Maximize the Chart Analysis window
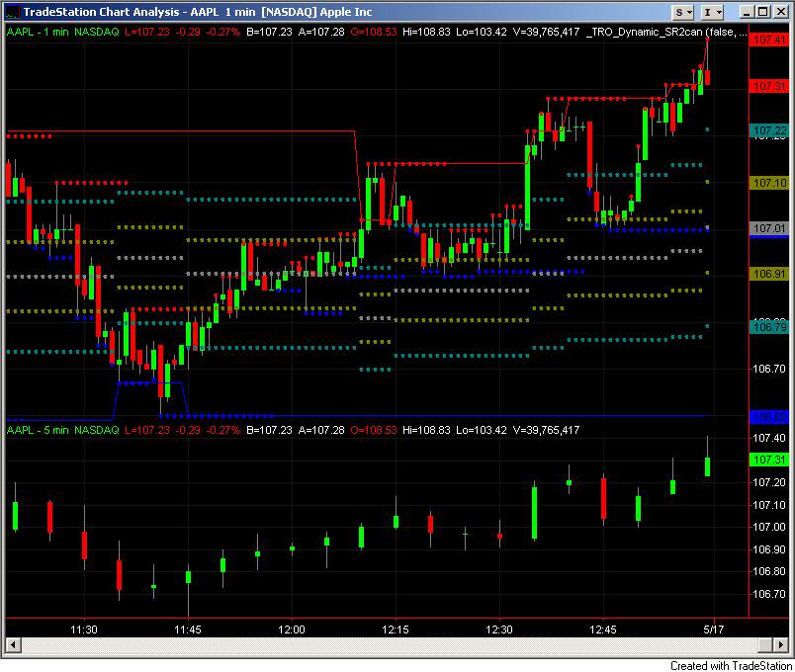This screenshot has height=672, width=795. [x=762, y=12]
